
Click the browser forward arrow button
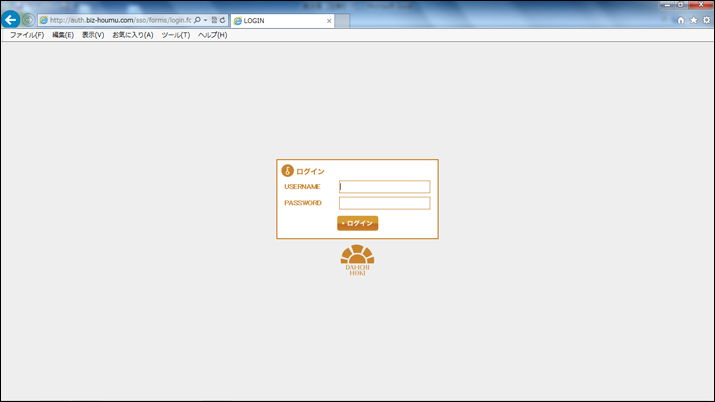[28, 20]
